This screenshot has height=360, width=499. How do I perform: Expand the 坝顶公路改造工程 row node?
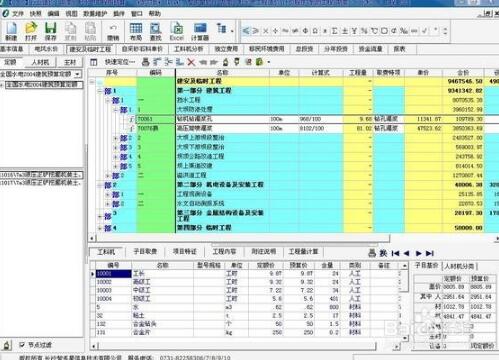click(x=116, y=157)
